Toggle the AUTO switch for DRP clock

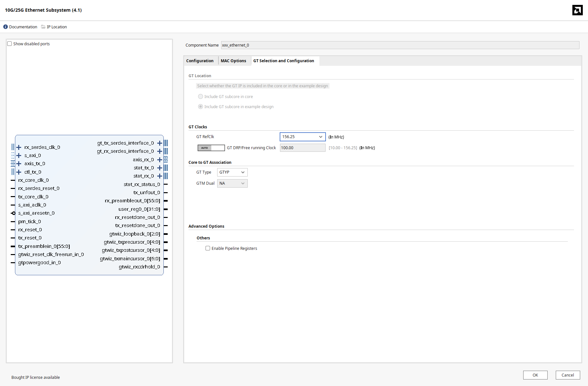[x=211, y=148]
